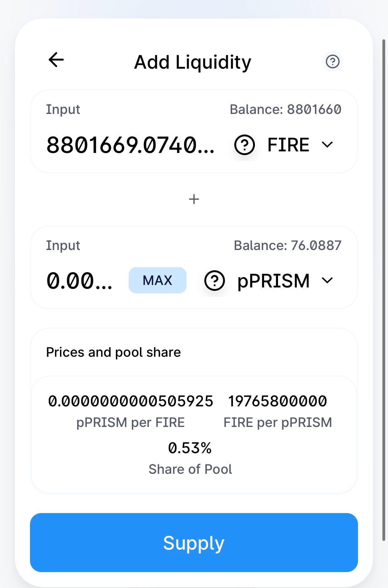Screen dimensions: 388x588
Task: Click the pPRISM per FIRE label
Action: (131, 422)
